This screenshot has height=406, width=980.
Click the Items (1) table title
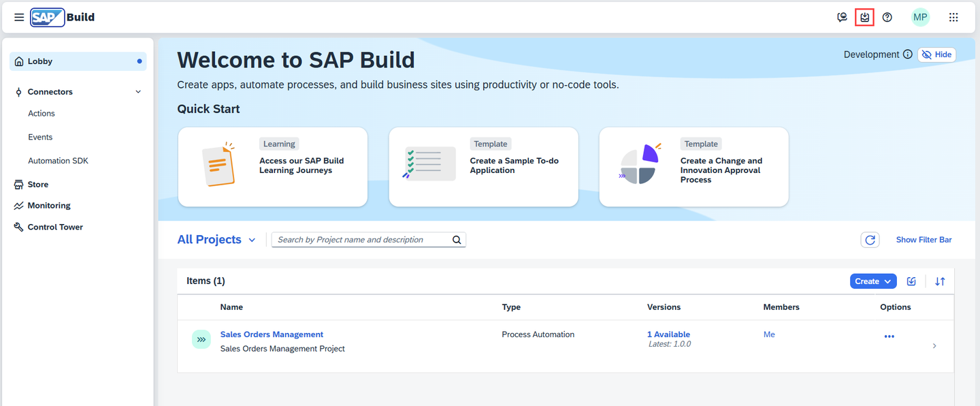coord(206,281)
